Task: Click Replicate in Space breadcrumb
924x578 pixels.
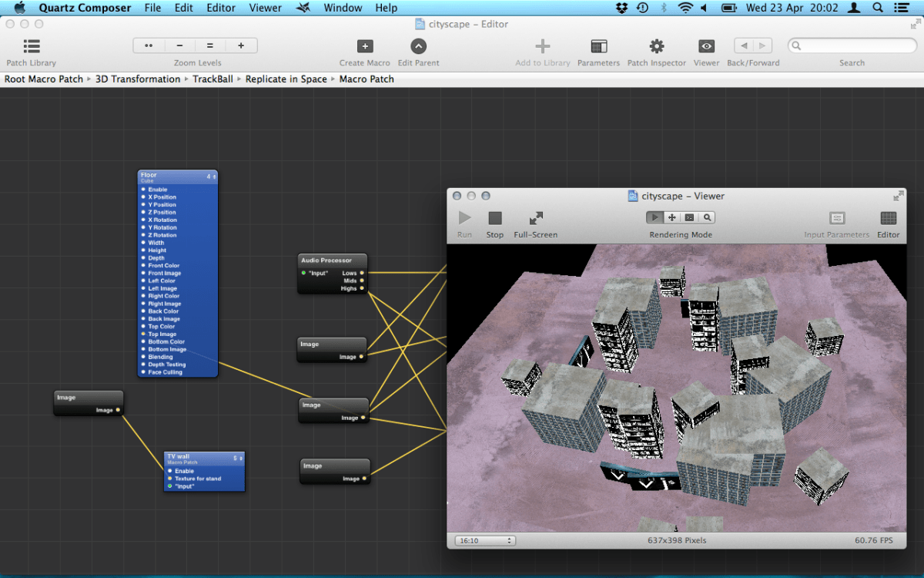Action: point(286,79)
